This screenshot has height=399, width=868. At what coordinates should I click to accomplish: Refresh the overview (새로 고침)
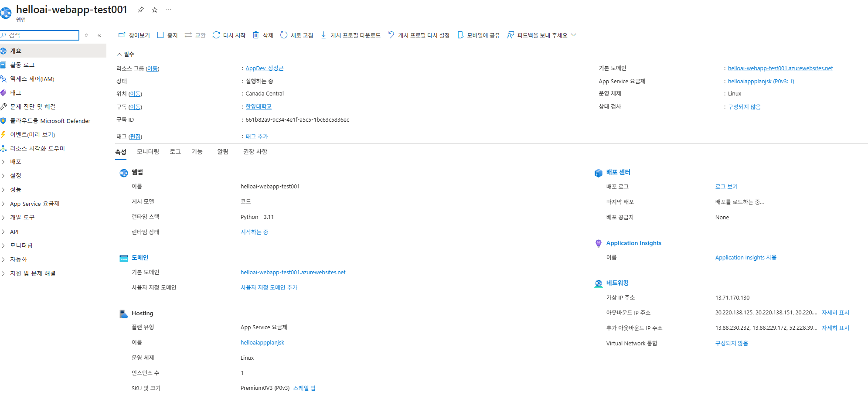(x=296, y=35)
